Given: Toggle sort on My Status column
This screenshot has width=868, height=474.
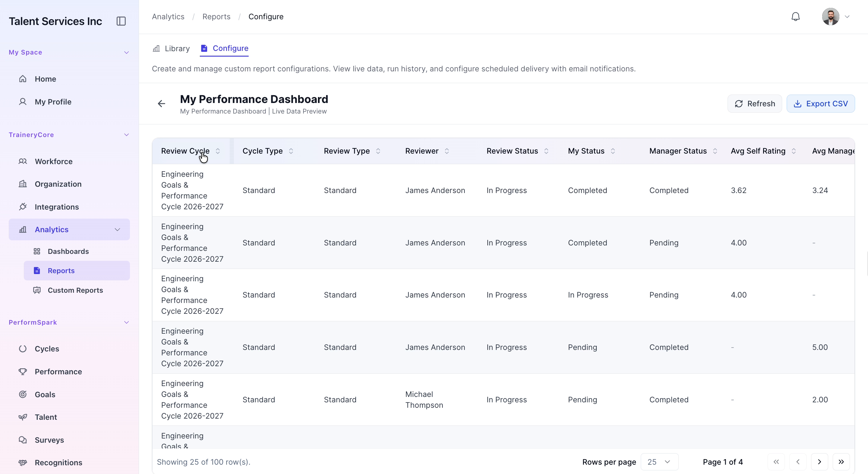Looking at the screenshot, I should tap(613, 151).
